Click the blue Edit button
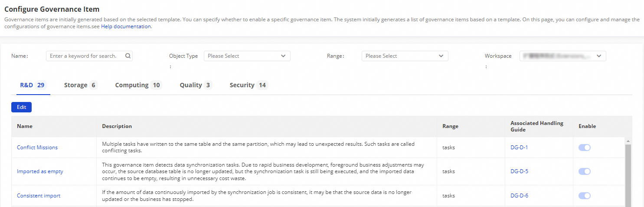 21,107
